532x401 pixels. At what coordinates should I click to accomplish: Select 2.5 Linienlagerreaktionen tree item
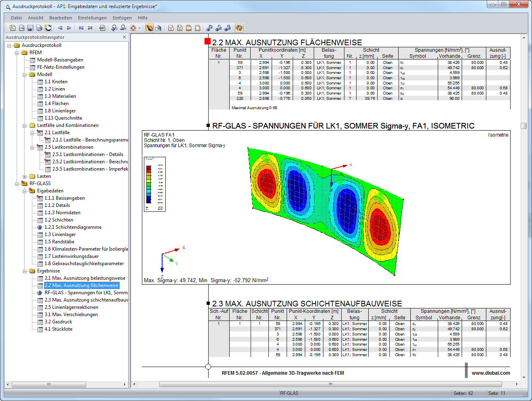71,307
